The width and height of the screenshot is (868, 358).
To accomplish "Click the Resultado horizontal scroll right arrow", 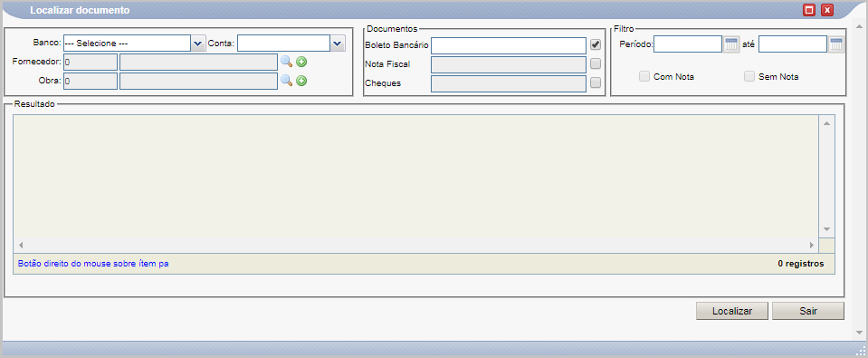I will pyautogui.click(x=812, y=245).
